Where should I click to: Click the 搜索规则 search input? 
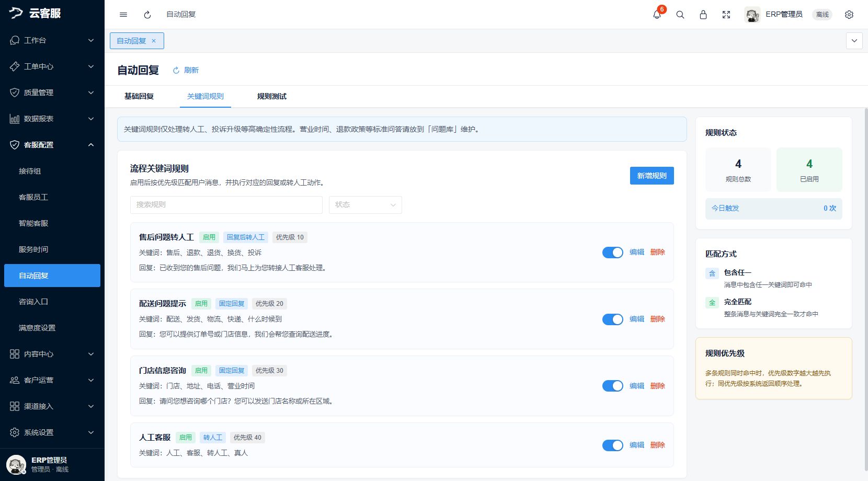226,205
